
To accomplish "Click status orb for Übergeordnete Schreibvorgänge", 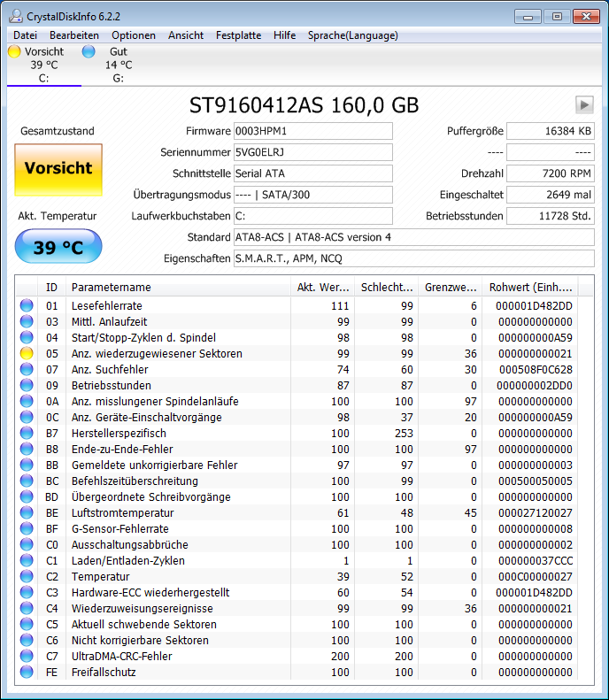I will (x=27, y=496).
